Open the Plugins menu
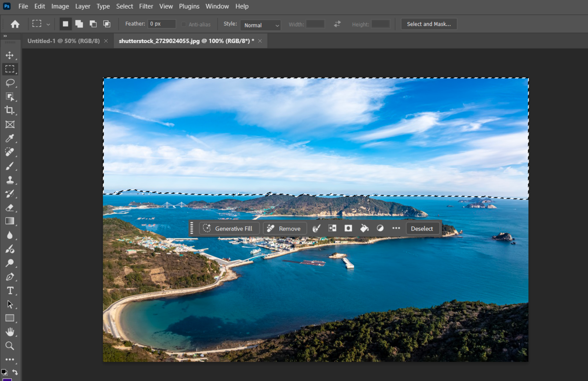Screen dimensions: 588x381 click(x=189, y=6)
